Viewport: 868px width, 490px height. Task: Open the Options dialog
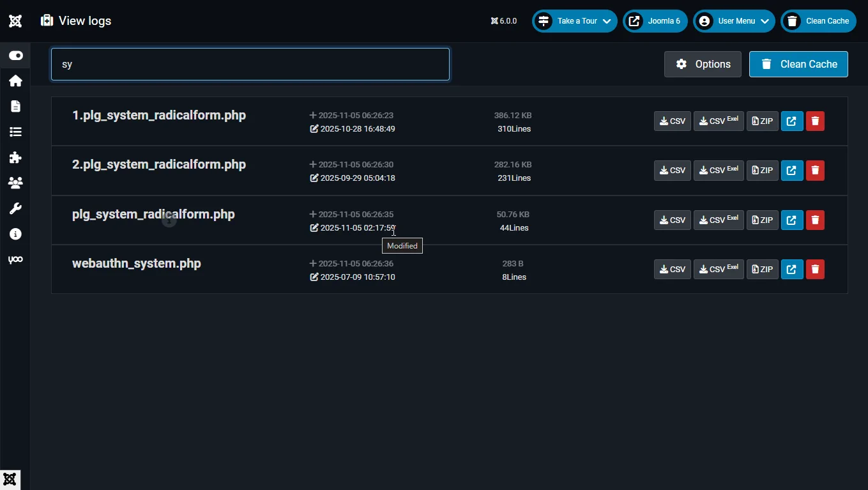[703, 64]
